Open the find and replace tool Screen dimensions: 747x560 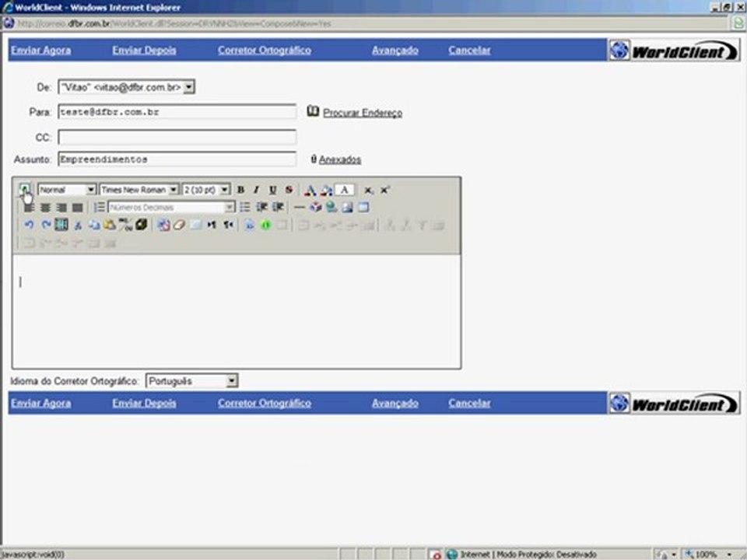pos(126,225)
